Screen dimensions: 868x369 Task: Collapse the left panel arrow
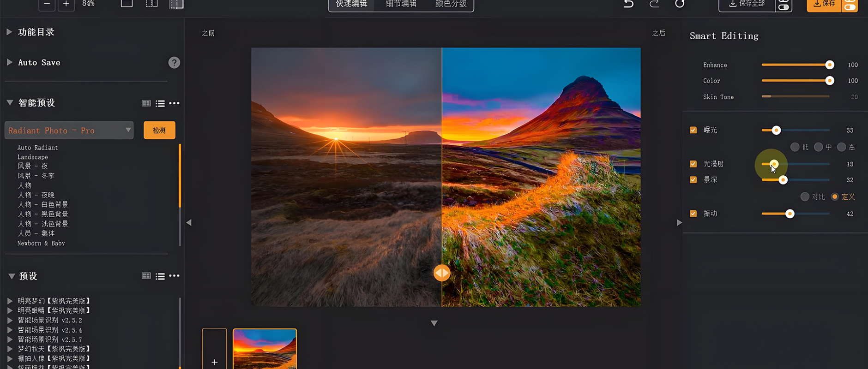189,223
